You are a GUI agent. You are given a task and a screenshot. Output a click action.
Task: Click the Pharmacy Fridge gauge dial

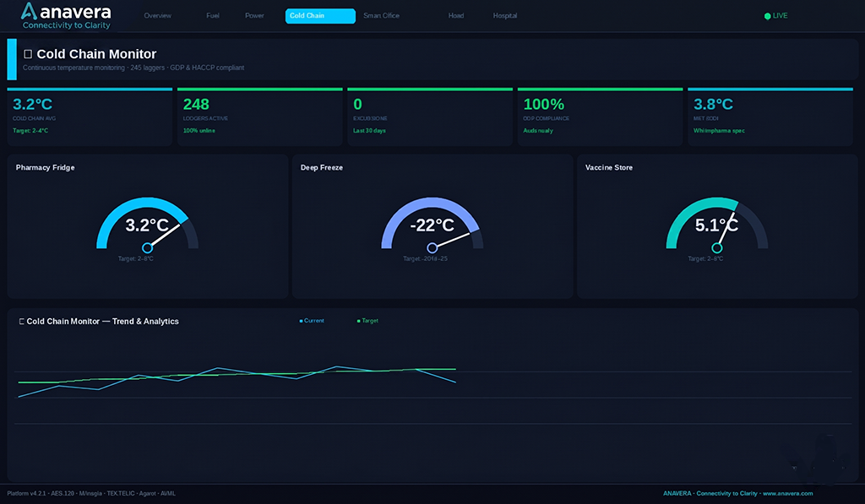tap(147, 225)
